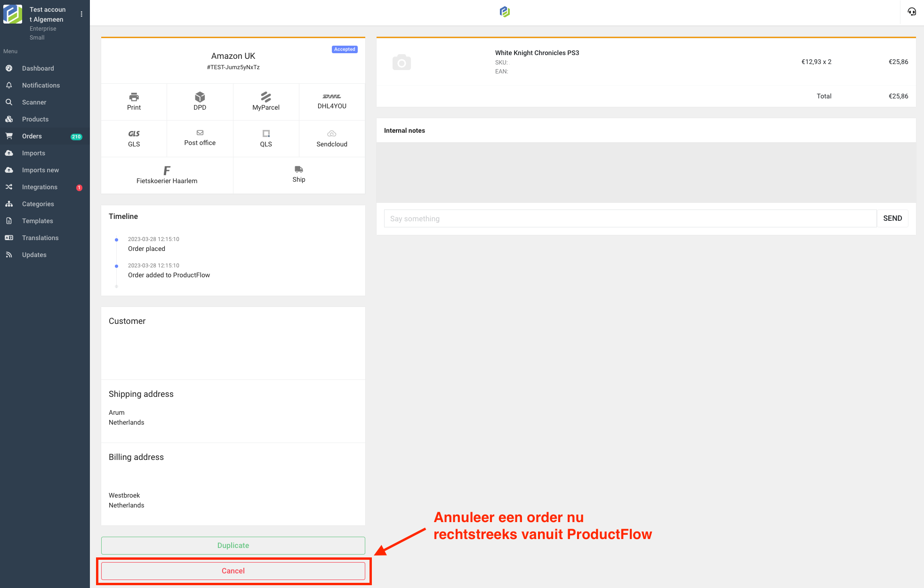Select the DHL4YOU carrier logo
924x588 pixels.
click(x=332, y=97)
